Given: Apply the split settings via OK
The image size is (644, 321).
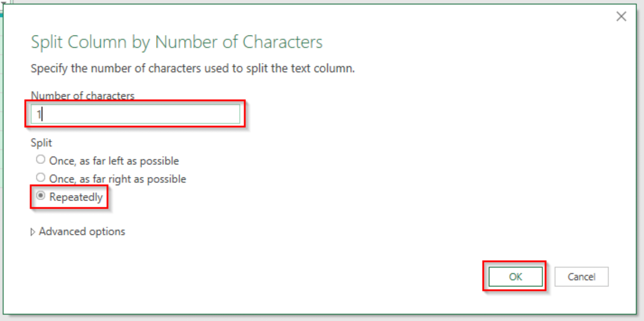Looking at the screenshot, I should coord(515,277).
